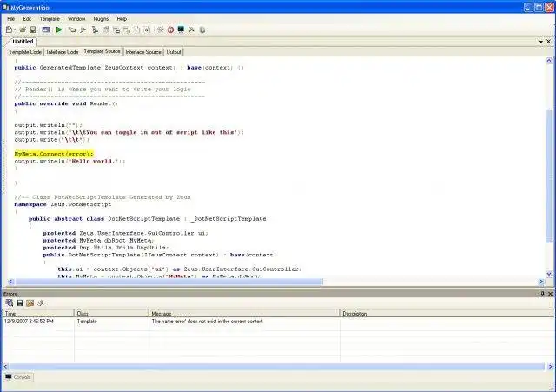Screen dimensions: 556x392
Task: Click the 'output.writeln("Hello world.");' line
Action: coord(69,161)
